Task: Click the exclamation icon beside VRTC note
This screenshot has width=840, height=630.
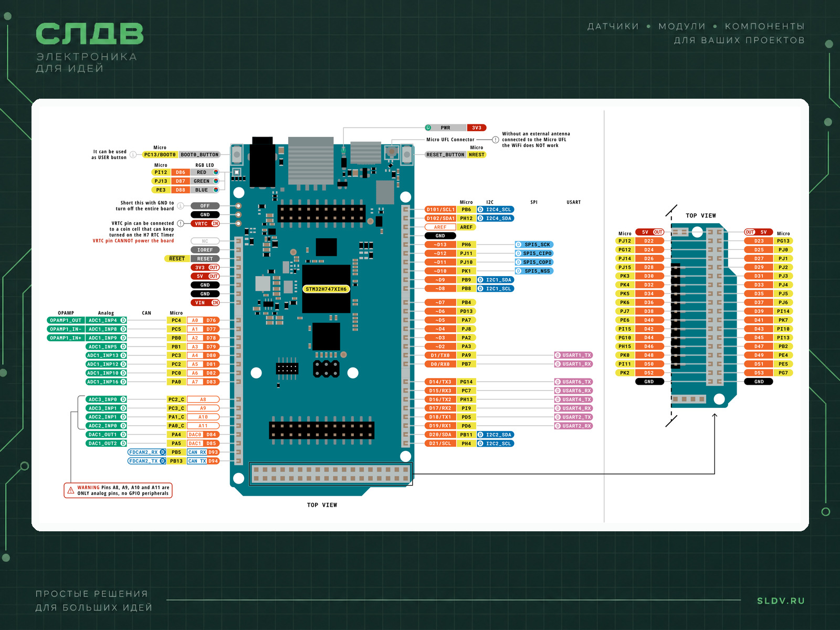Action: pyautogui.click(x=181, y=224)
